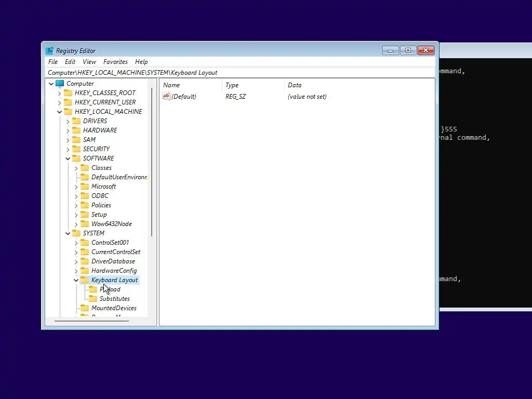Collapse the Computer root node
532x399 pixels.
click(51, 84)
